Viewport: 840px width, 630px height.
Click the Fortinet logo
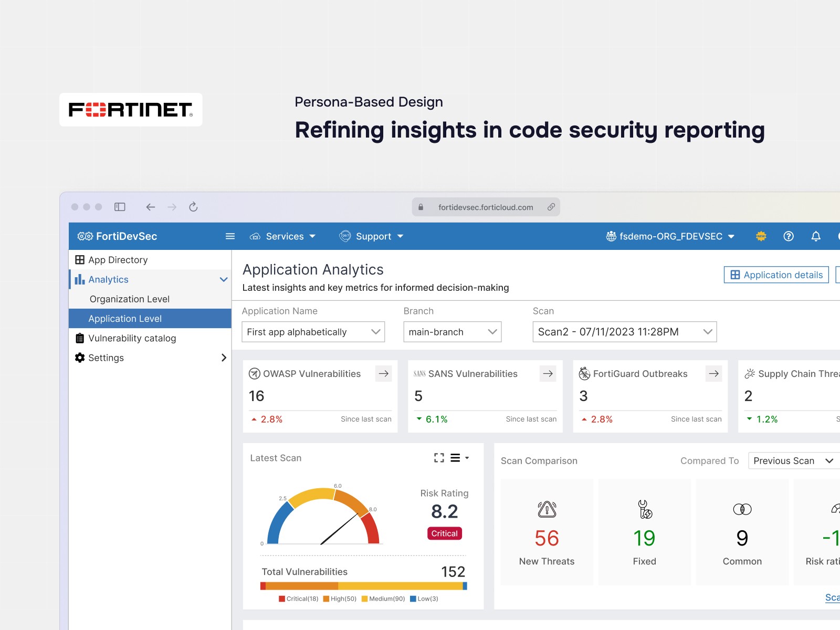pos(131,110)
